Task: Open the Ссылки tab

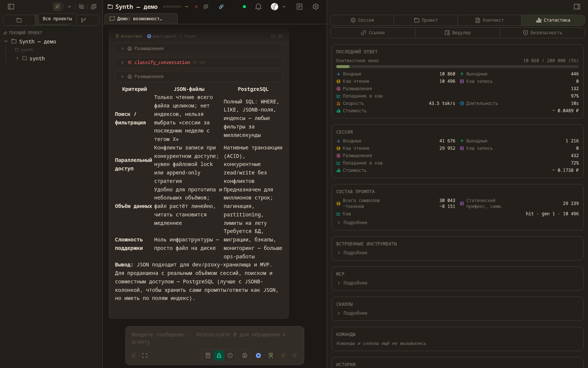Action: point(373,33)
